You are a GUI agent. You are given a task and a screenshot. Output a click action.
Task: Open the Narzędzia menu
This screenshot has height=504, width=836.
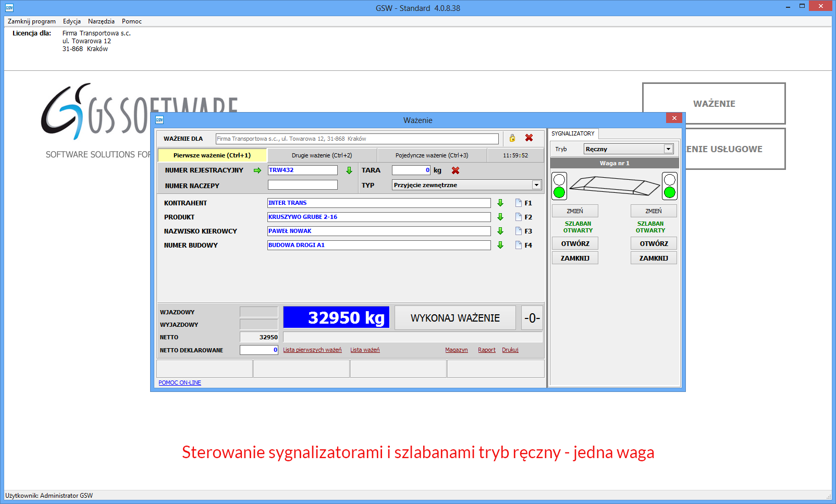click(x=101, y=21)
